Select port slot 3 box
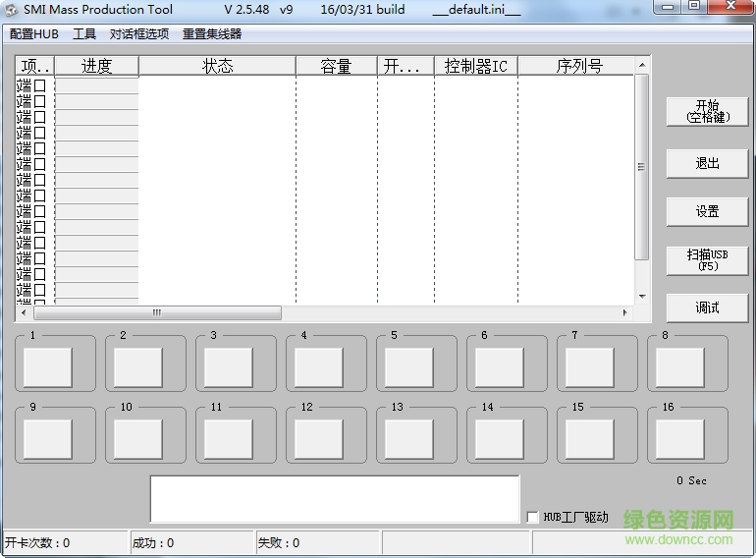Screen dimensions: 756x558 click(229, 367)
